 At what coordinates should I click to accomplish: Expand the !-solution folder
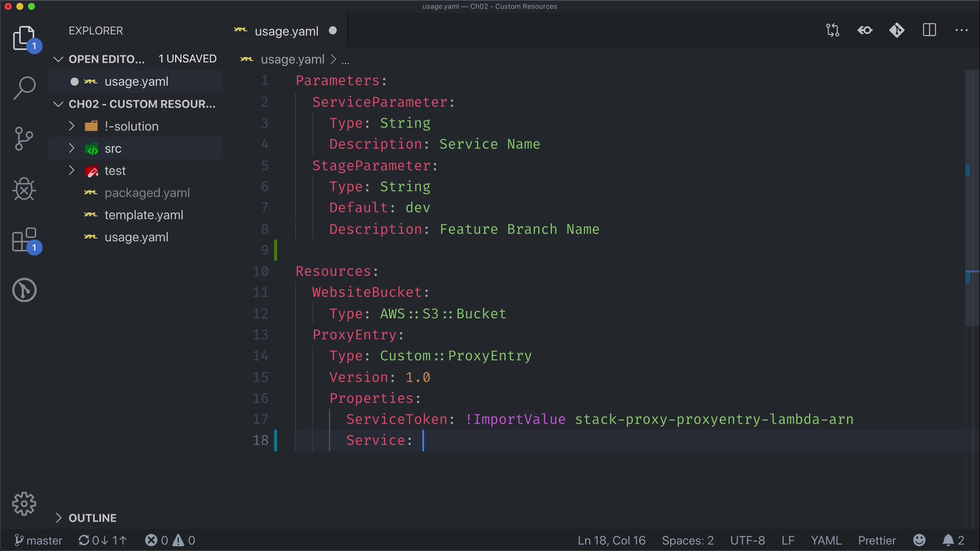click(131, 126)
